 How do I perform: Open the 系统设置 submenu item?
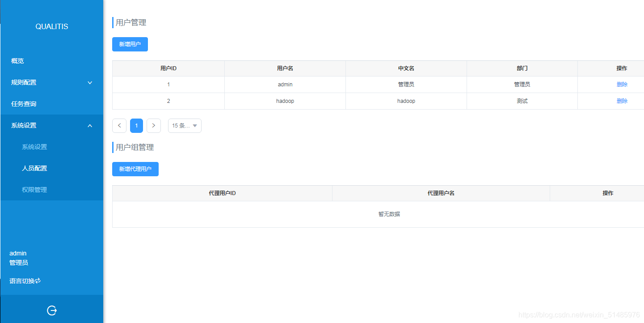(x=34, y=146)
